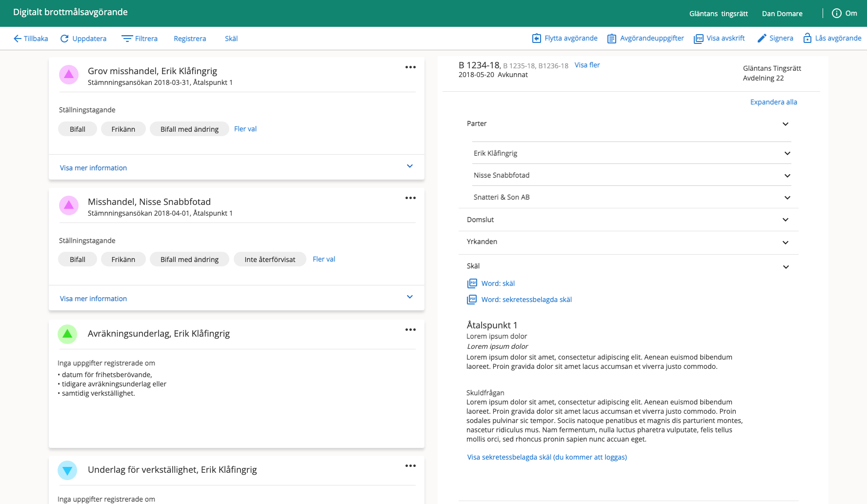The height and width of the screenshot is (504, 867).
Task: Click Gläntans tingsrätt in the header
Action: click(x=719, y=14)
